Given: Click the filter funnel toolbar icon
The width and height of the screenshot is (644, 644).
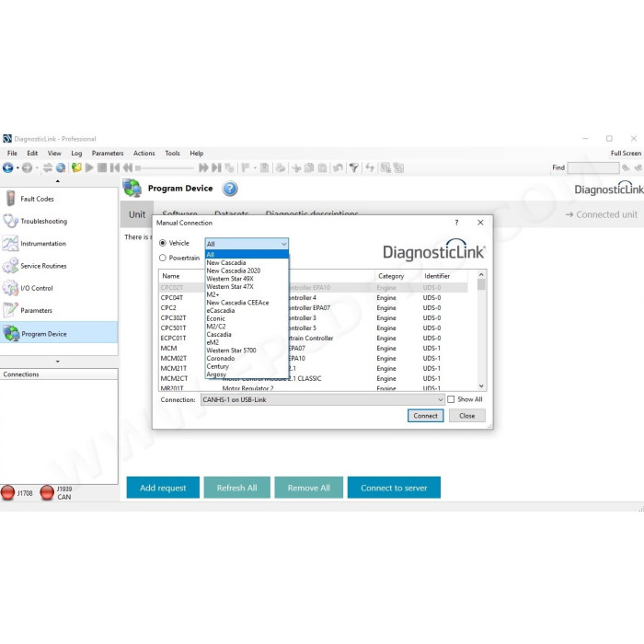Looking at the screenshot, I should coord(353,167).
